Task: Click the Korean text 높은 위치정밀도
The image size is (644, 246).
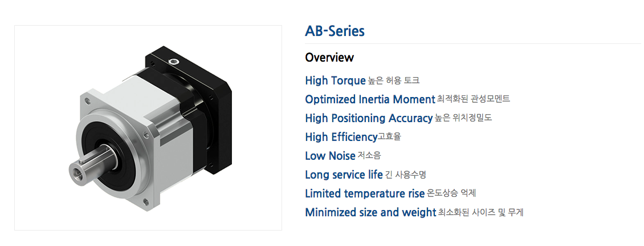Action: [463, 118]
